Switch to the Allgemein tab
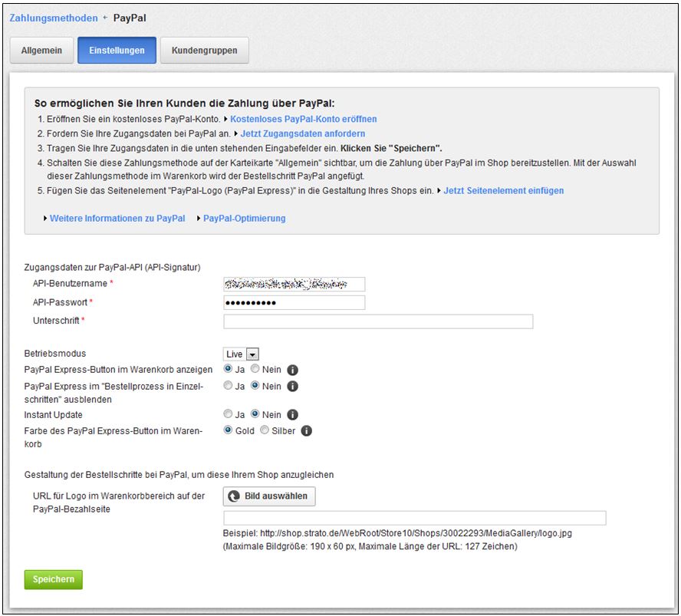Screen dimensions: 681x616 pos(41,51)
